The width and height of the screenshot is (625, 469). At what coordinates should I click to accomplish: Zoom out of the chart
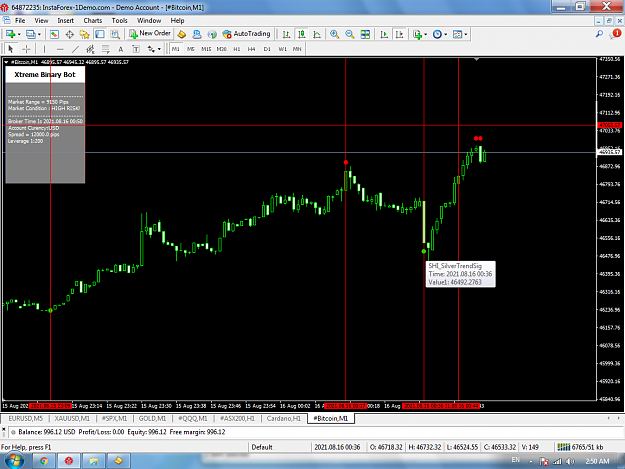click(350, 34)
